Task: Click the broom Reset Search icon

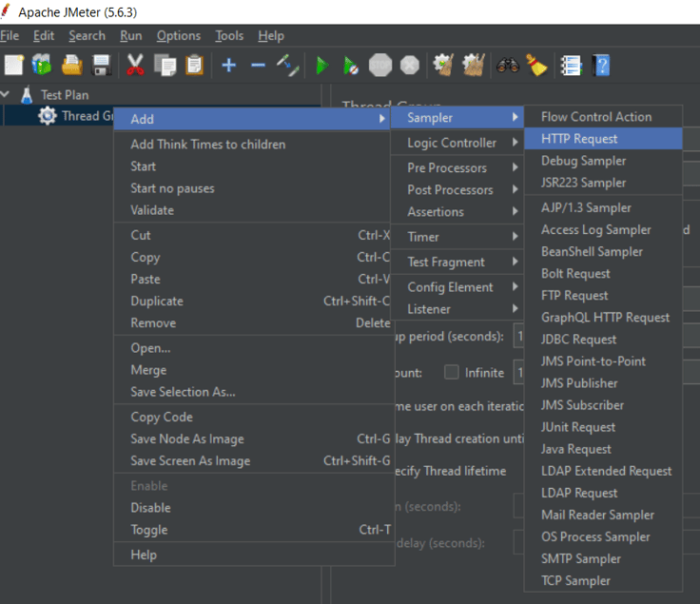Action: pos(536,66)
